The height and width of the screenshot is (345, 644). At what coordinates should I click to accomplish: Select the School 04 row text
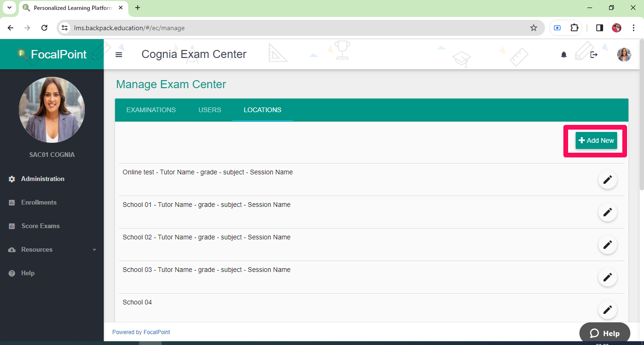pyautogui.click(x=137, y=303)
